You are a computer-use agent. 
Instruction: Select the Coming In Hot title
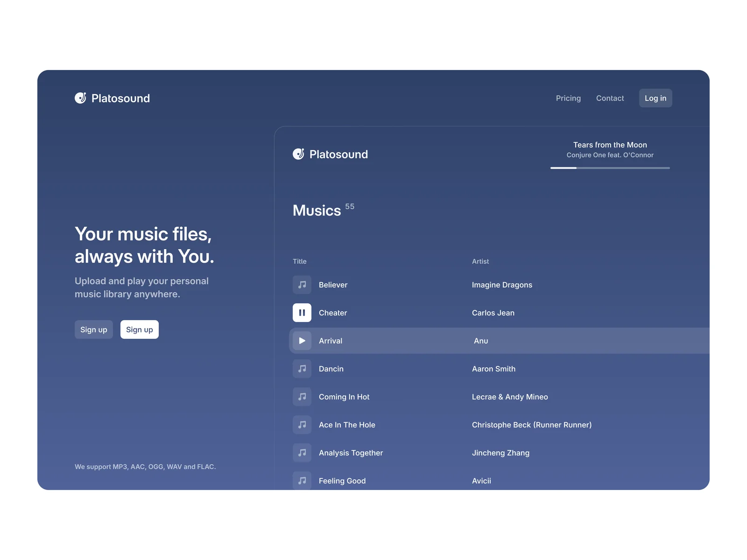point(344,397)
